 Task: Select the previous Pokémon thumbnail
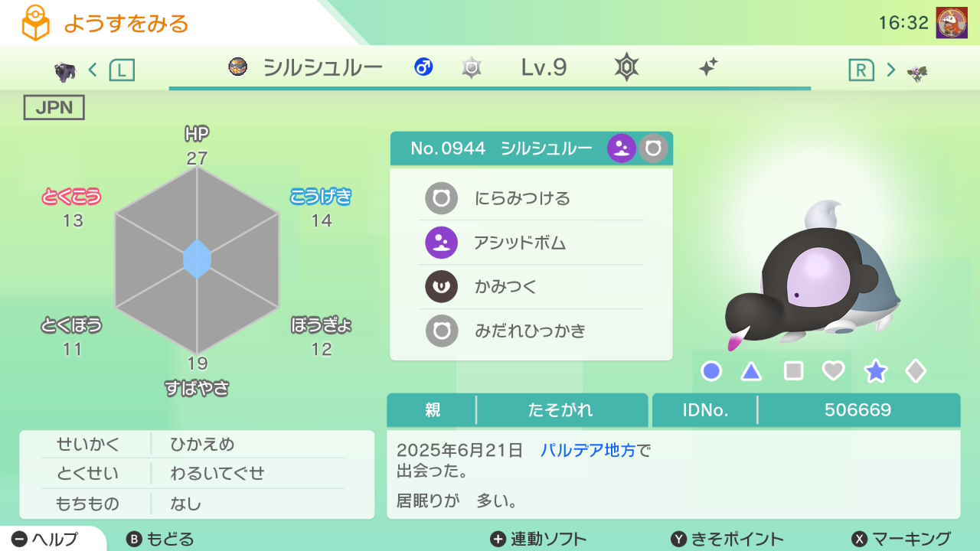click(x=65, y=72)
